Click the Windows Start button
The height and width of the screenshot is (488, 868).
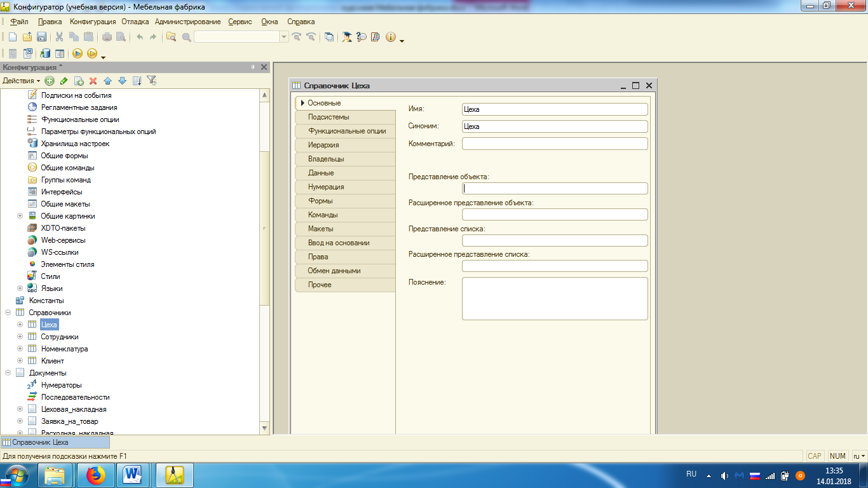[17, 475]
